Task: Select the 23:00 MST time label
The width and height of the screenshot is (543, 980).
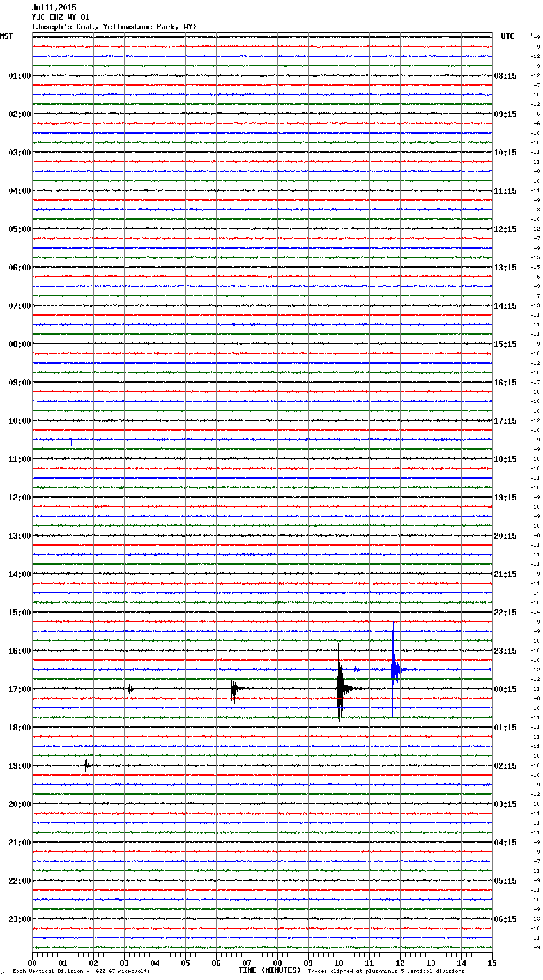Action: point(19,919)
